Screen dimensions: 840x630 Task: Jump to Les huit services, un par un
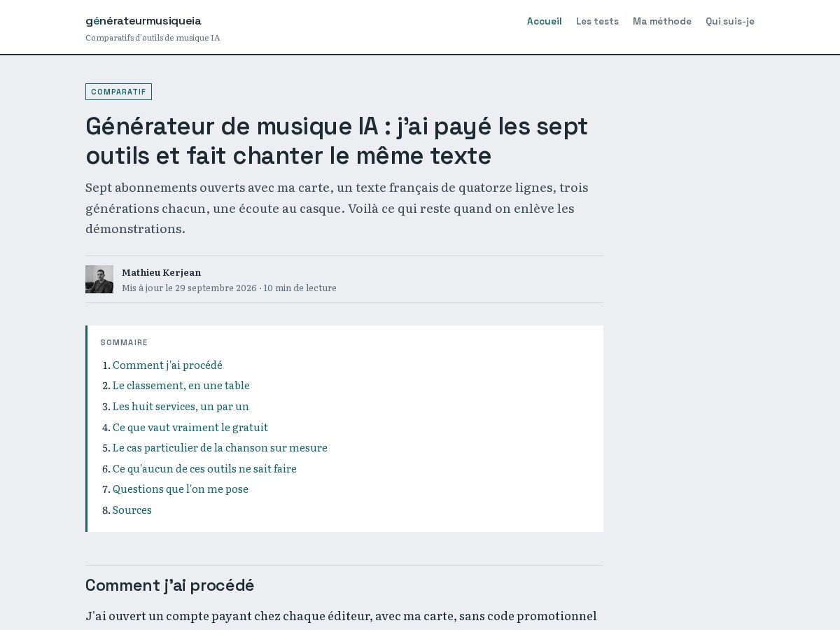point(181,407)
